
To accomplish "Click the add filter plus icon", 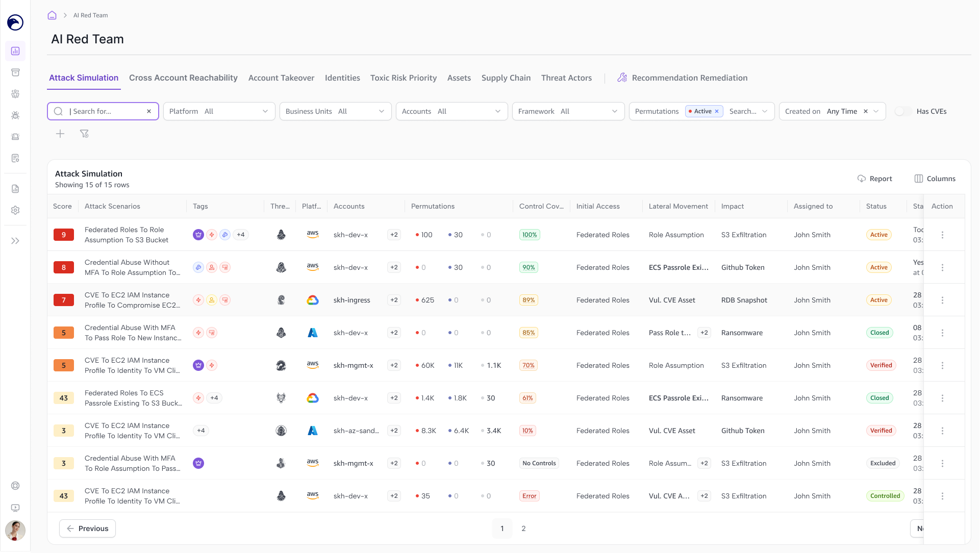I will tap(60, 134).
